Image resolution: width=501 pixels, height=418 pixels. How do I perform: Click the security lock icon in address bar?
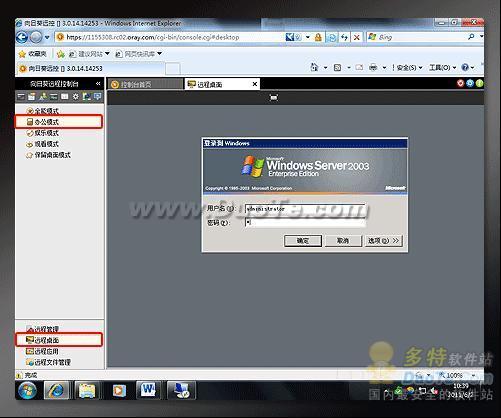click(x=318, y=37)
